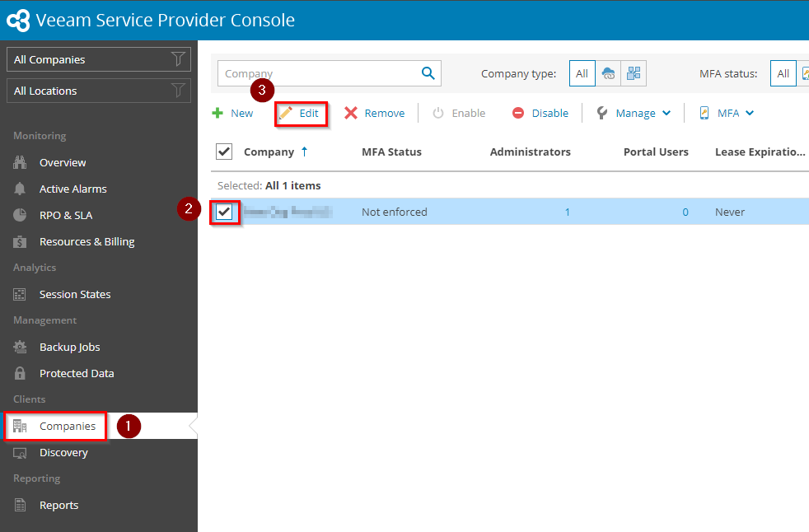Open Session States under Analytics
The height and width of the screenshot is (532, 809).
(x=75, y=294)
